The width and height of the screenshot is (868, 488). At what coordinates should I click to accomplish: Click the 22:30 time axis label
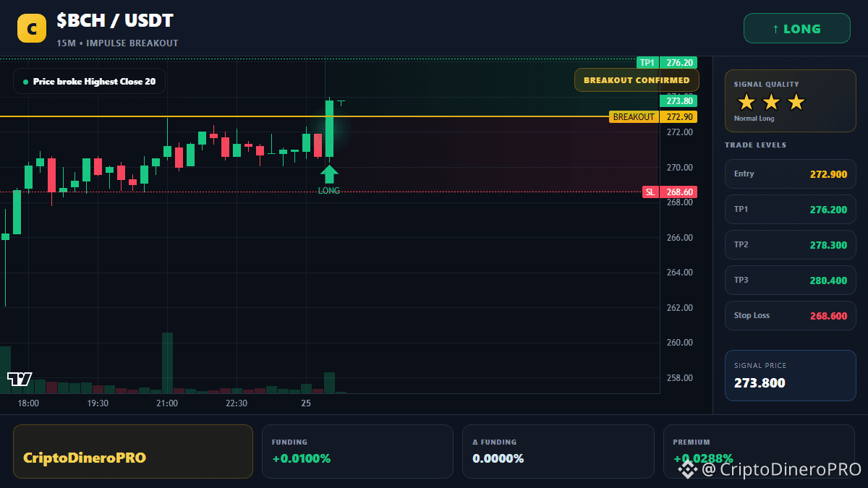coord(237,403)
